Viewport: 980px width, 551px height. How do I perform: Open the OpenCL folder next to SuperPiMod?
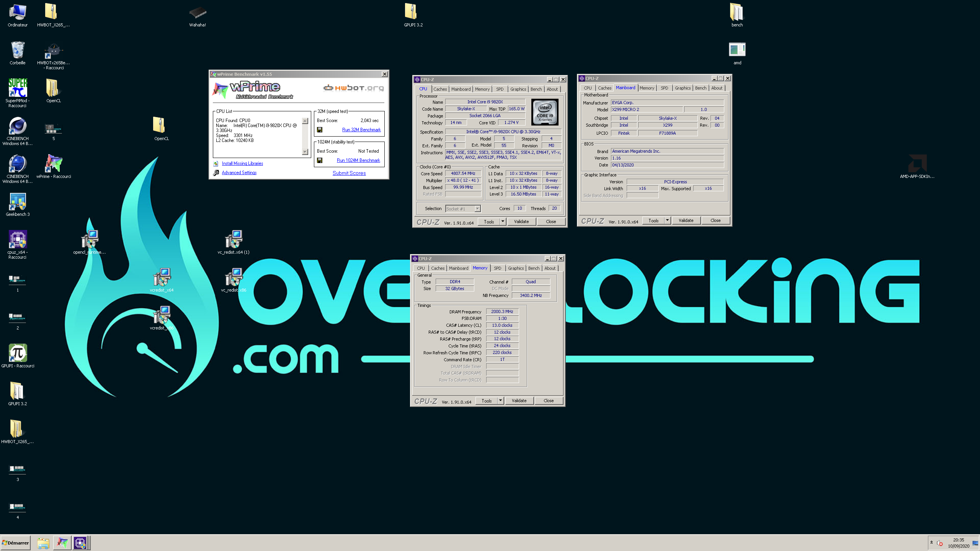54,91
